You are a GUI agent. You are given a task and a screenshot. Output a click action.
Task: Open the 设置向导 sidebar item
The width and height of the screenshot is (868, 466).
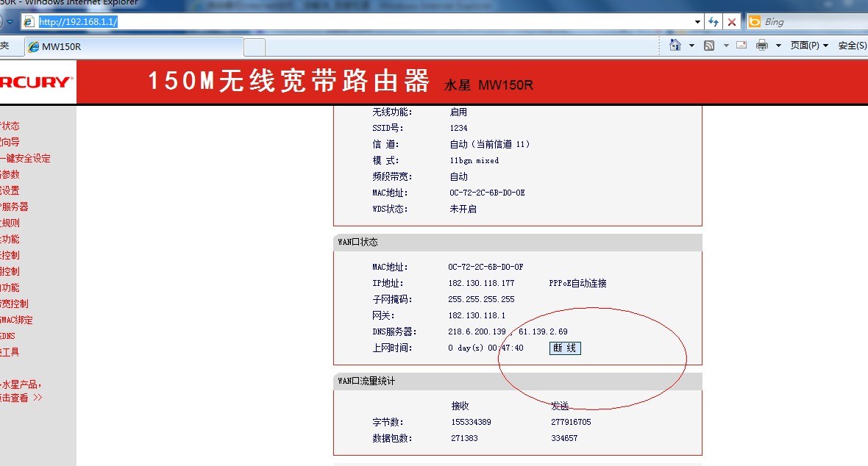pos(10,142)
